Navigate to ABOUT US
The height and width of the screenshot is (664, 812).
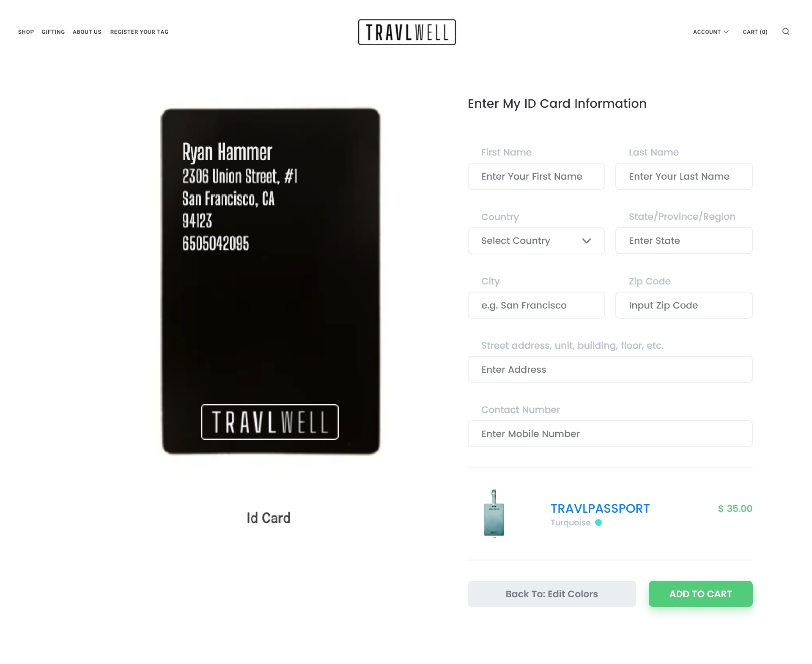[87, 32]
